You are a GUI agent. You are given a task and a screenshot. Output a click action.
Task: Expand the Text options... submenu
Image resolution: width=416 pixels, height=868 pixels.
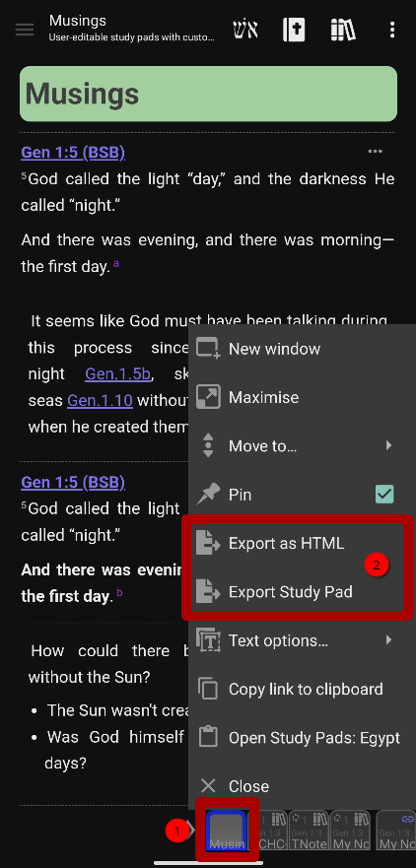click(302, 640)
